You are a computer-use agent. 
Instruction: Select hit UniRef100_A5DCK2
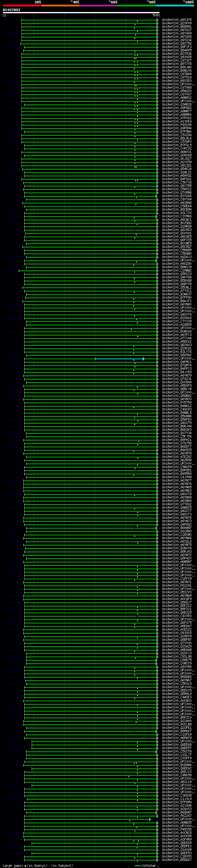tap(177, 342)
